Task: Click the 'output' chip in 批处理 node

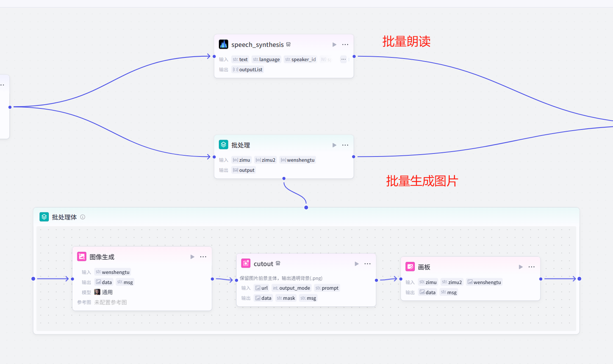Action: click(x=244, y=170)
